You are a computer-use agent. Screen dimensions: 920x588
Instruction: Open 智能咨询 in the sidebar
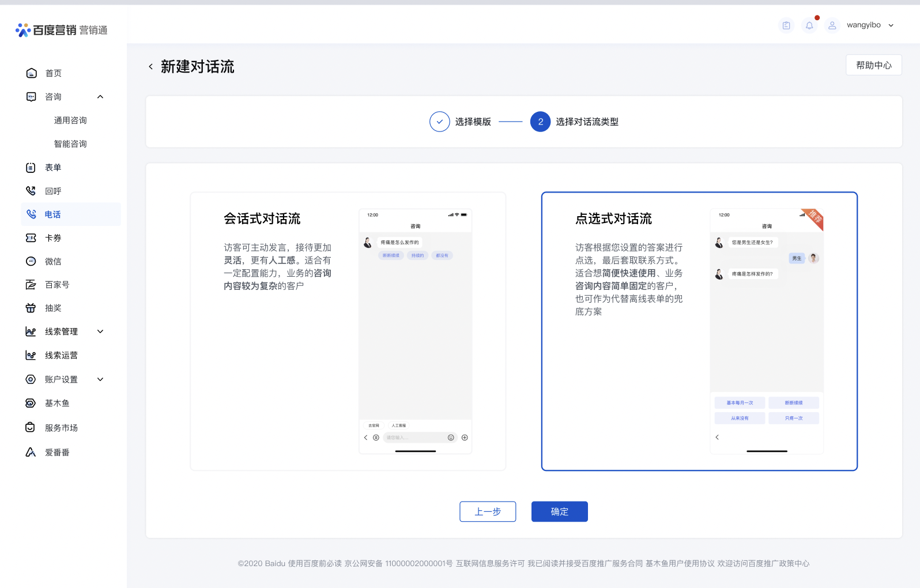[x=70, y=144]
